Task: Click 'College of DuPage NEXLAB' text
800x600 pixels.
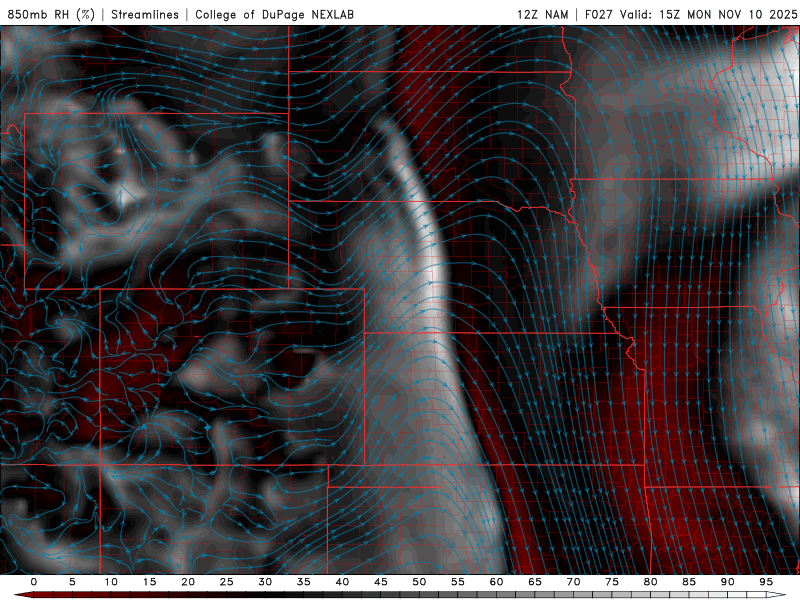Action: click(x=274, y=14)
